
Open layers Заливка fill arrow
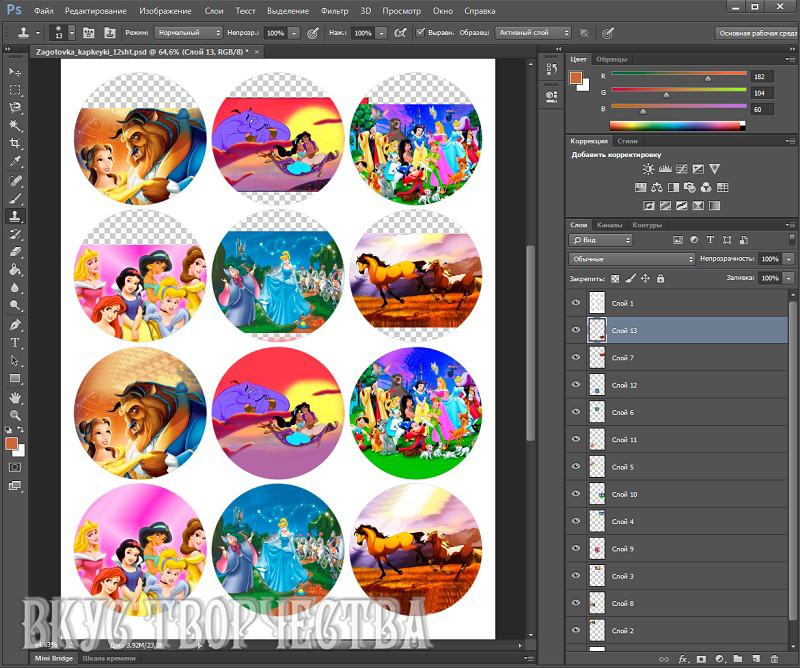point(789,279)
